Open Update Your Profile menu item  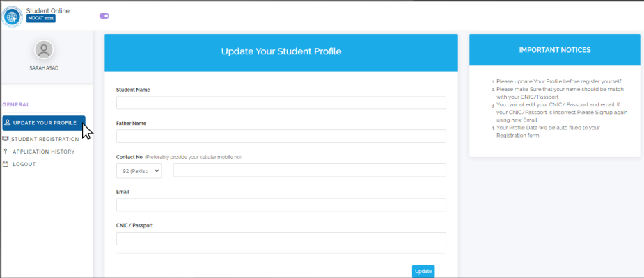click(x=44, y=123)
